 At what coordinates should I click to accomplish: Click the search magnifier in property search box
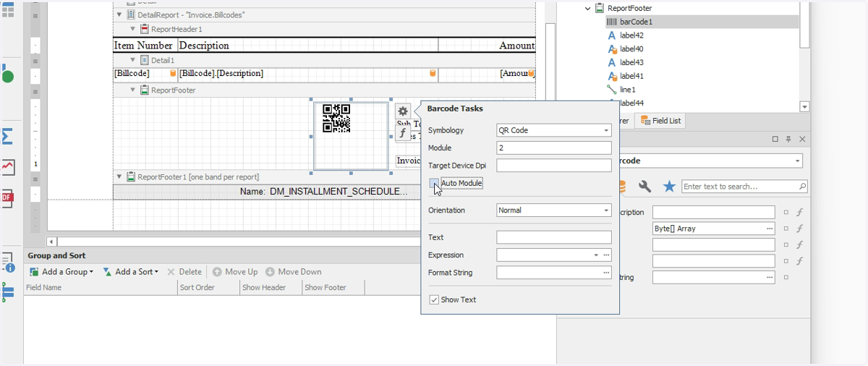(802, 187)
